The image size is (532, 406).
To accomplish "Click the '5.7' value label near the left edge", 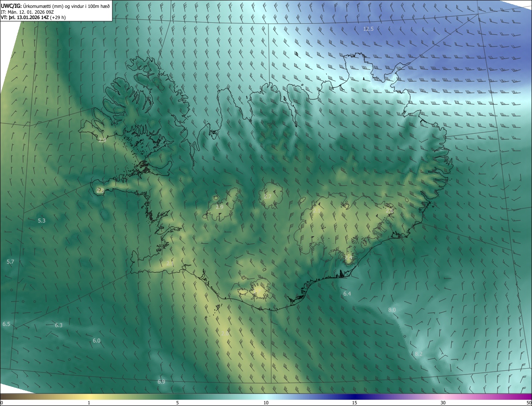I will (10, 262).
